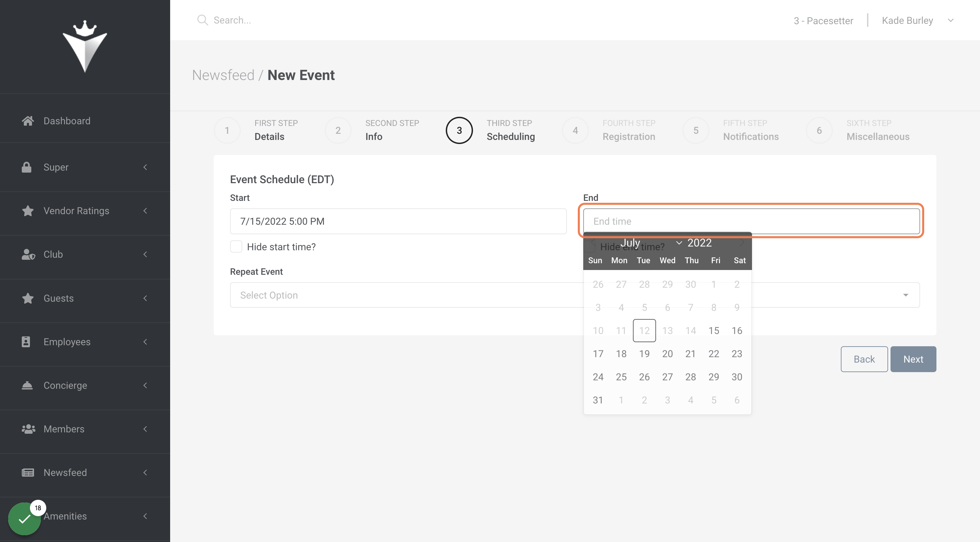
Task: Pick July 15 in the calendar
Action: [x=714, y=330]
